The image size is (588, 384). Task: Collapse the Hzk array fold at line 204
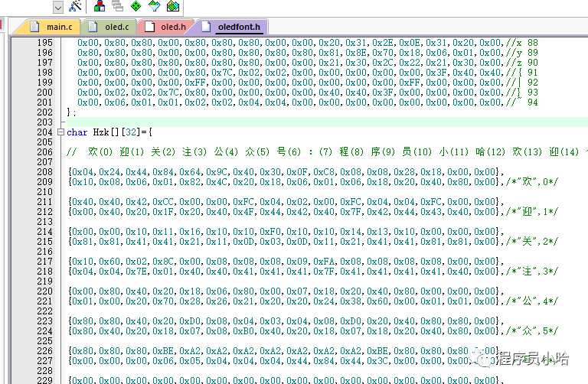[x=61, y=132]
